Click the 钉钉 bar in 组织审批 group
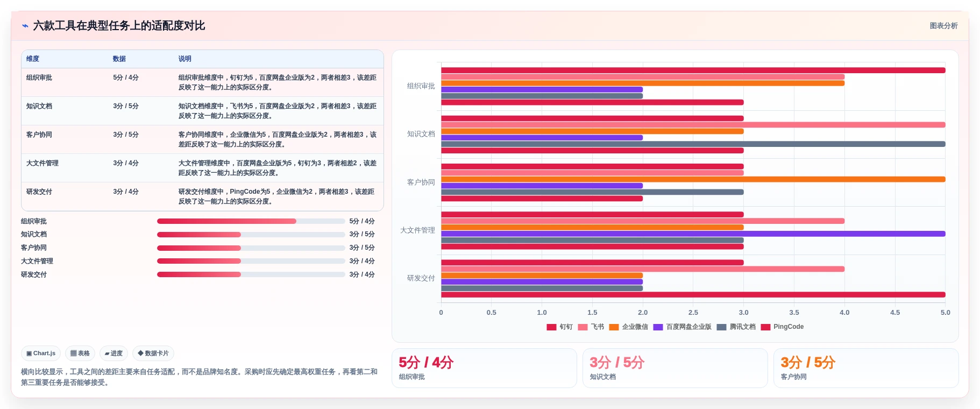Viewport: 980px width, 409px height. click(693, 70)
